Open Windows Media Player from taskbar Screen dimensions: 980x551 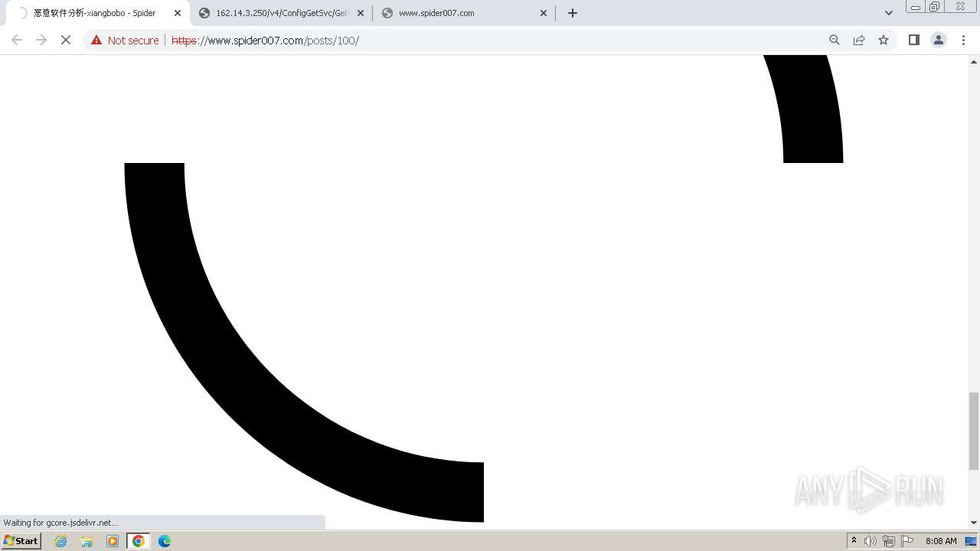(x=113, y=541)
